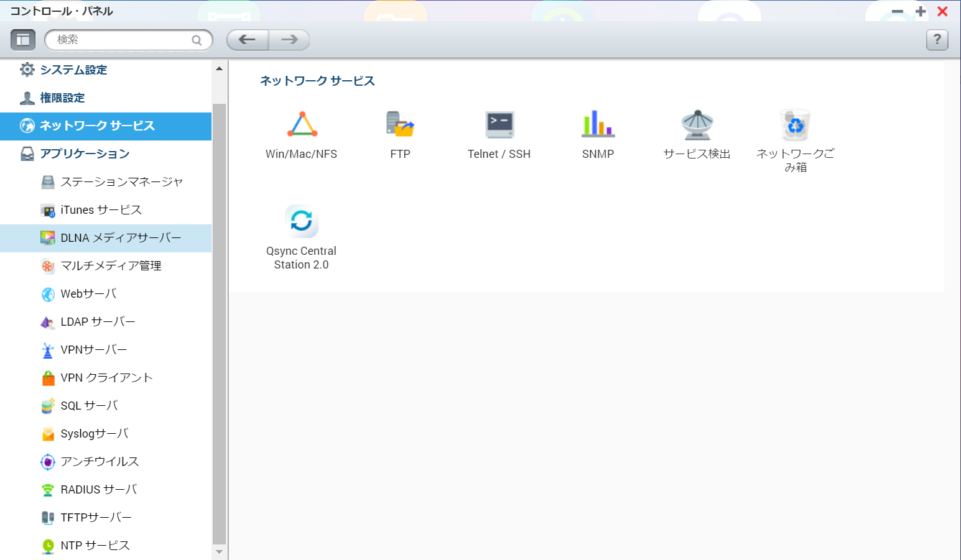Click the アンチウイルス shield icon
Viewport: 961px width, 560px height.
(48, 462)
